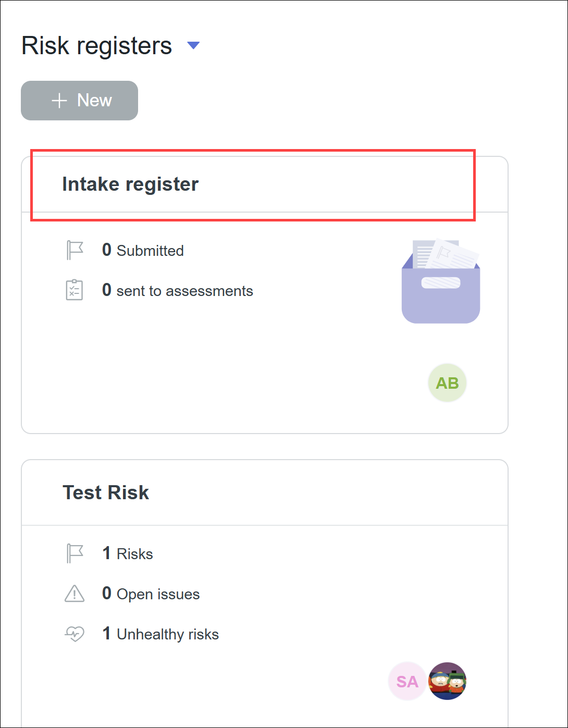568x728 pixels.
Task: Open the Intake register
Action: coord(130,184)
